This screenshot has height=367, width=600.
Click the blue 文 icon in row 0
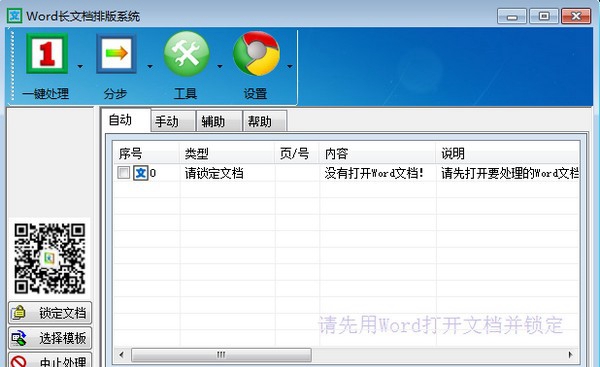(x=140, y=173)
